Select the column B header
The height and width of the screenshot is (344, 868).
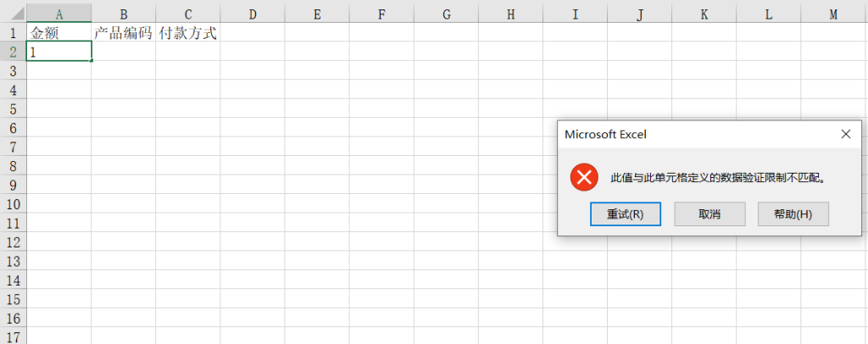pos(124,13)
